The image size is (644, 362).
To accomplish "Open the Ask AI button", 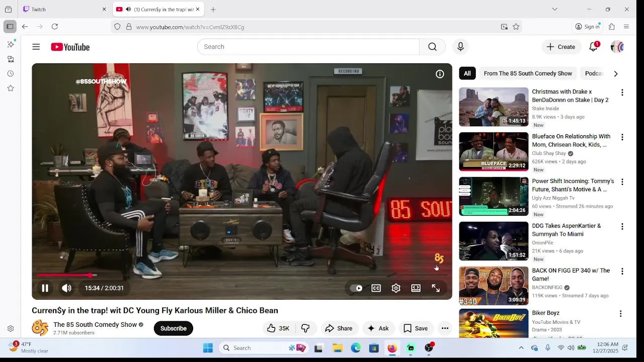I will click(x=378, y=328).
